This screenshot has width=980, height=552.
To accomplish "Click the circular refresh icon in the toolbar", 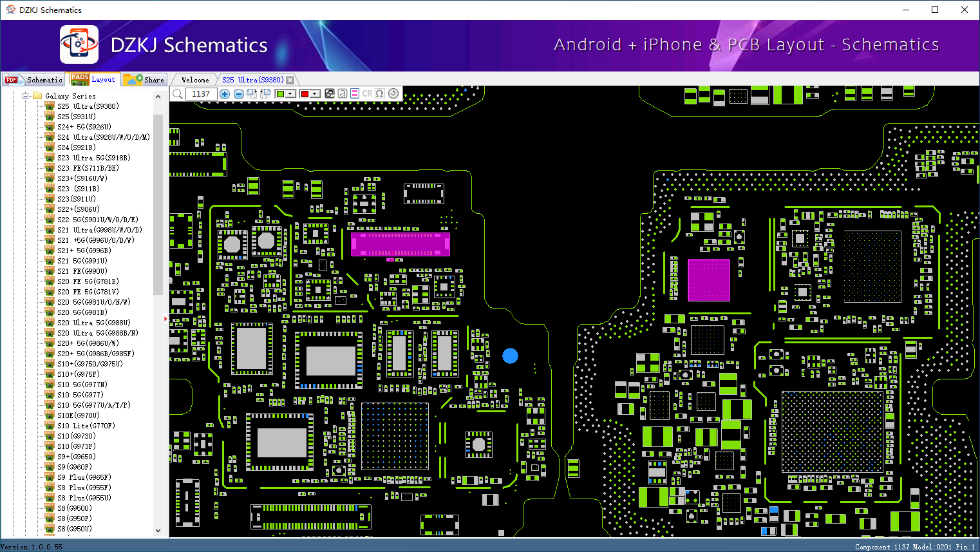I will pyautogui.click(x=393, y=93).
